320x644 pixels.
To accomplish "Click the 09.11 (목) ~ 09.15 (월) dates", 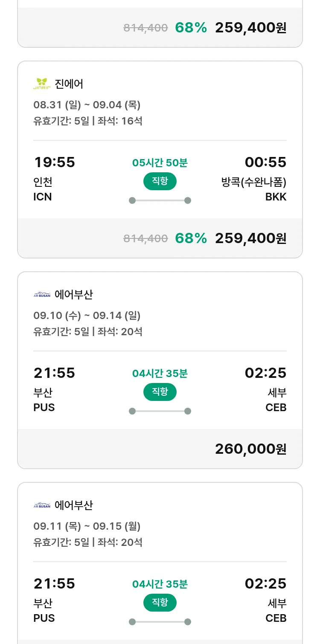I will (87, 526).
